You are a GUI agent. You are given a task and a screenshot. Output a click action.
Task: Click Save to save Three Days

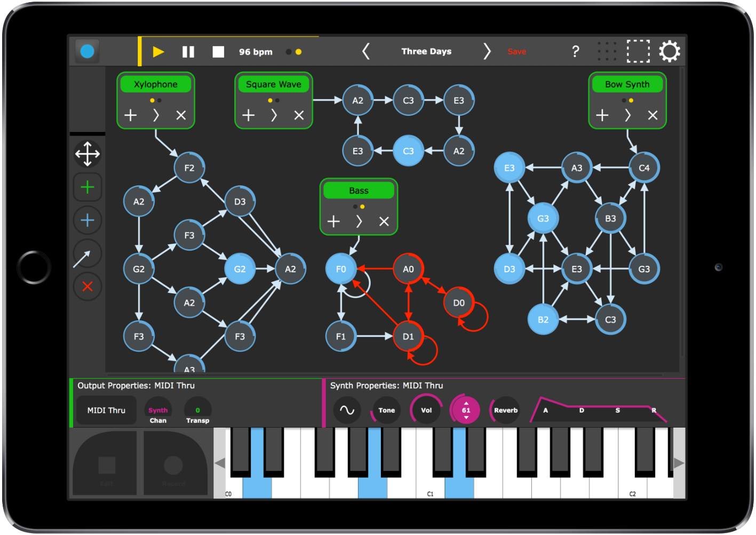[x=516, y=51]
